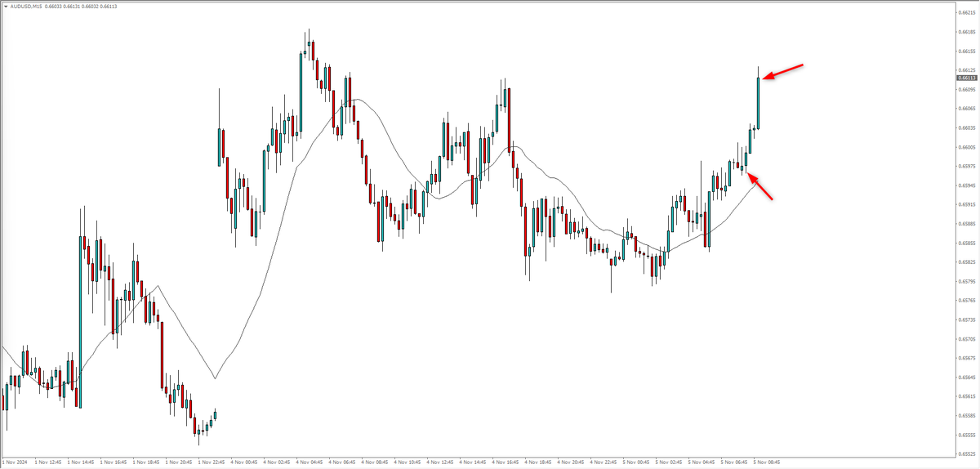Click the 4 Nov 22:45 time label
980x469 pixels.
(603, 462)
